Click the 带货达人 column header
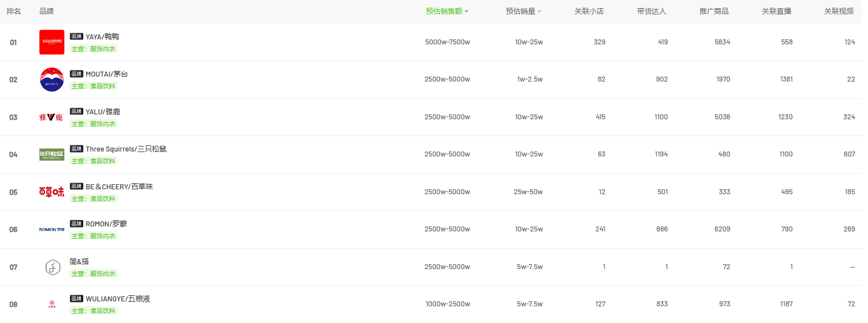Viewport: 868px width, 323px height. coord(652,11)
